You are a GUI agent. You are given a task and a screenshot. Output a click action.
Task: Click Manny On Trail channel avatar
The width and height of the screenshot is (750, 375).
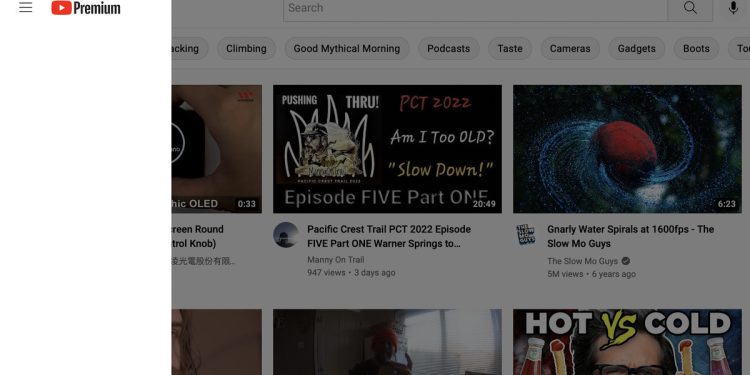click(286, 234)
